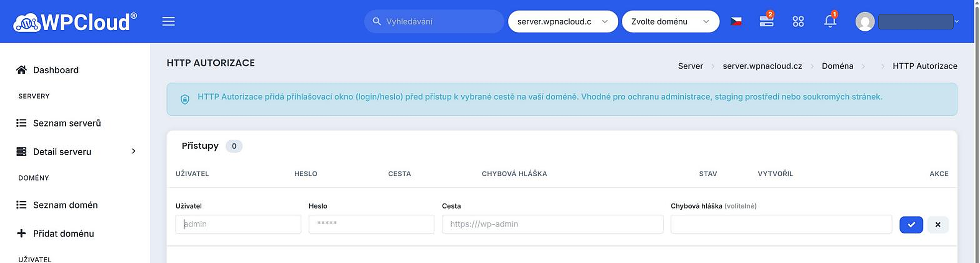Click the Czech flag language icon
The height and width of the screenshot is (263, 980).
pyautogui.click(x=736, y=21)
